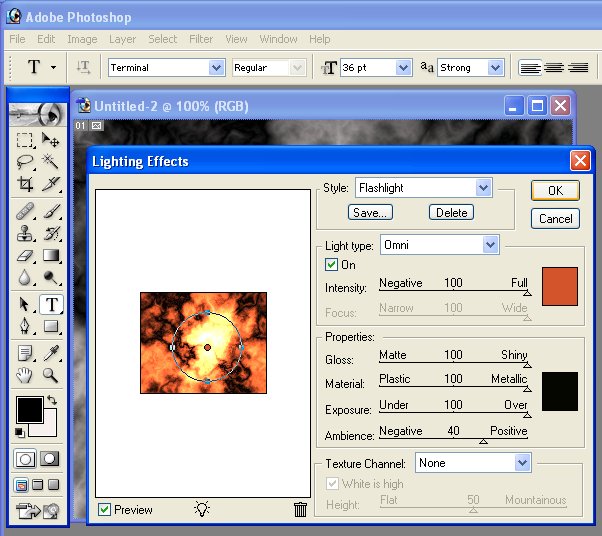Click the orange light color swatch

pyautogui.click(x=560, y=287)
